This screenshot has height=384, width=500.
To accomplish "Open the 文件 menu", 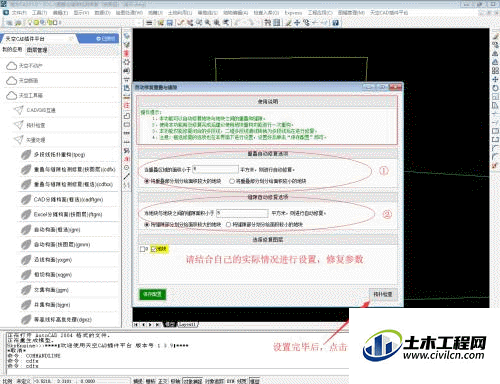I will pos(19,12).
